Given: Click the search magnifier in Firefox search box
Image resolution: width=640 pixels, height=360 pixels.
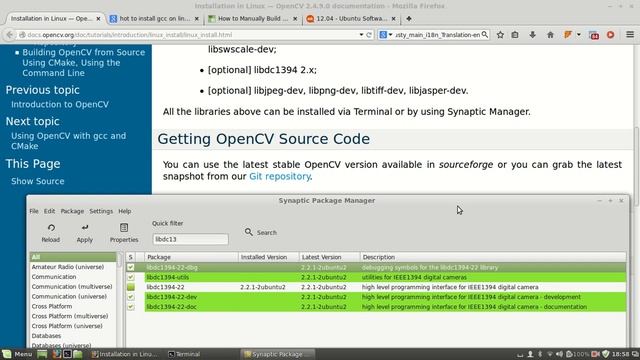Looking at the screenshot, I should [484, 35].
